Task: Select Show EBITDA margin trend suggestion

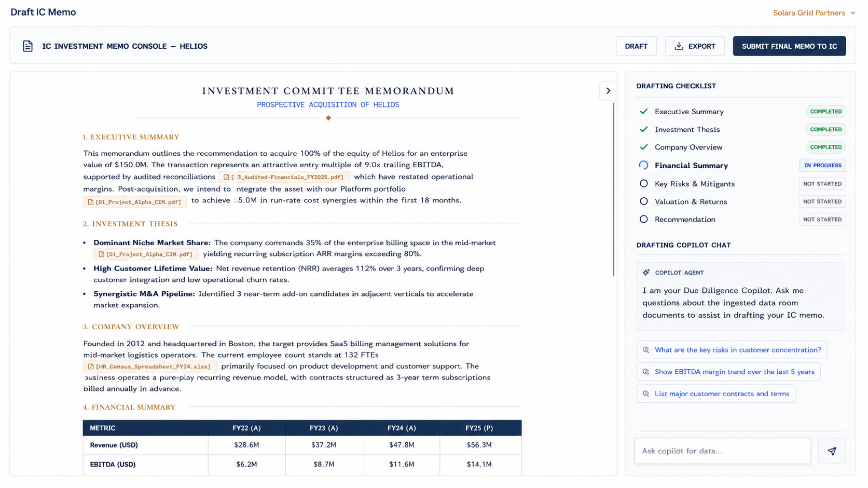Action: coord(728,372)
